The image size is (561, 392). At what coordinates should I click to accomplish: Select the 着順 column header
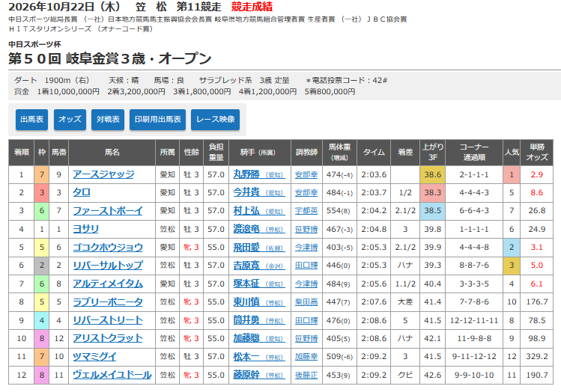coord(22,153)
